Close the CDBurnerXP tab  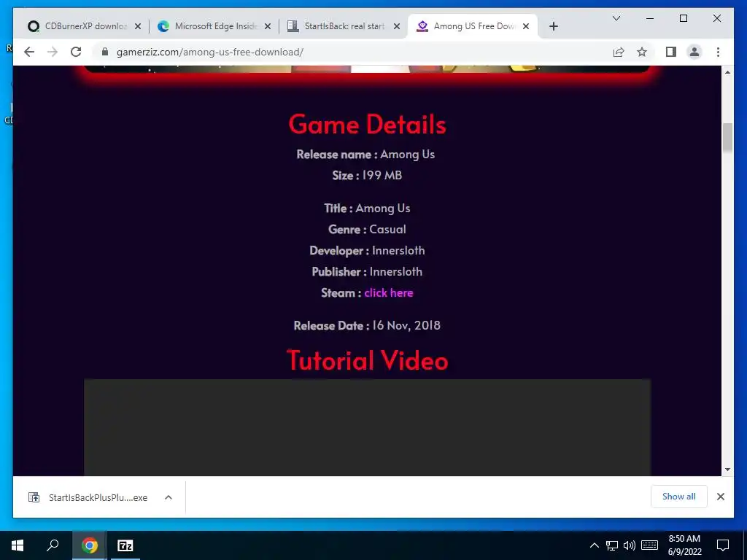pos(138,26)
